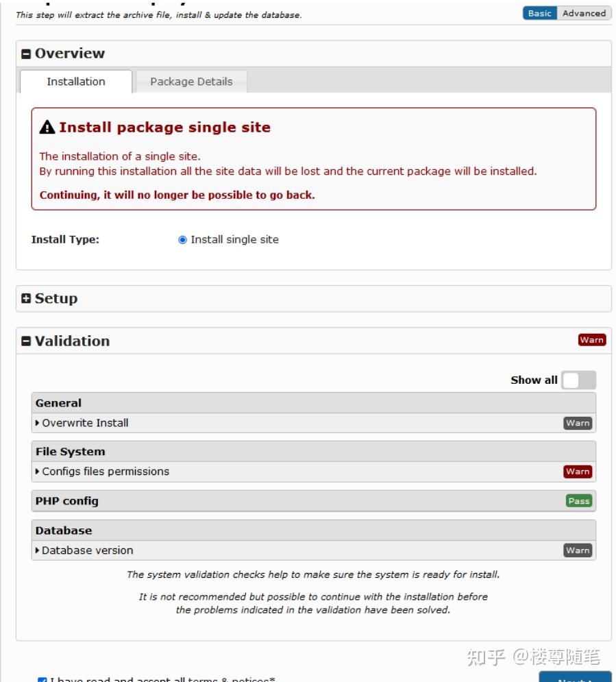This screenshot has height=682, width=616.
Task: Click the Warn badge next to Overwrite Install
Action: pos(579,424)
